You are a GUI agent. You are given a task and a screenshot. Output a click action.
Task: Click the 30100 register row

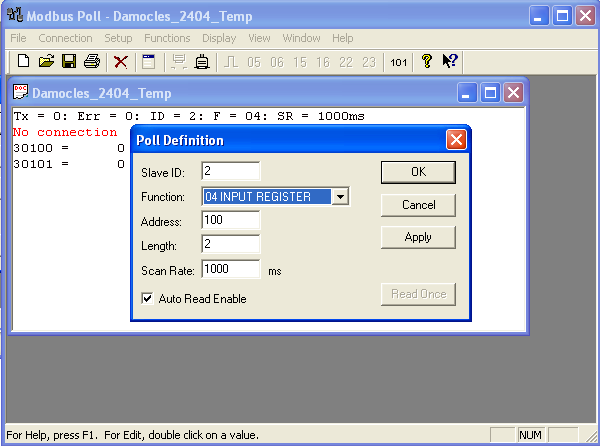point(69,148)
